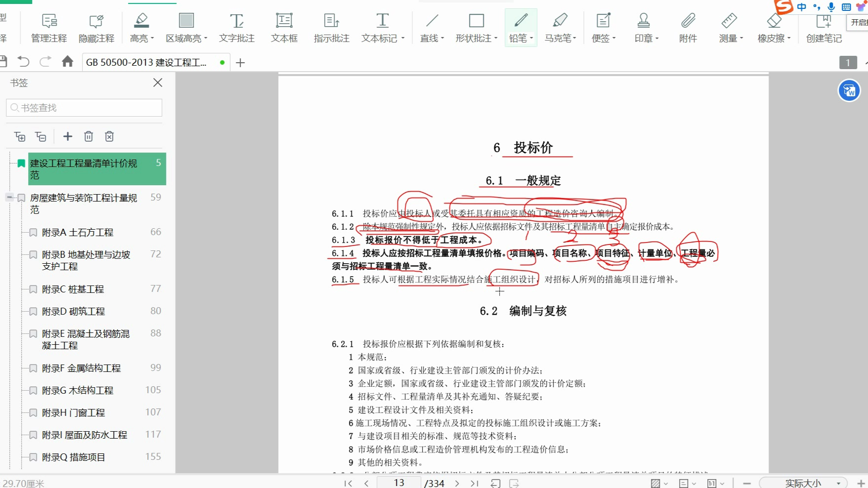Click the floating convert-to-Word round button

[x=849, y=91]
